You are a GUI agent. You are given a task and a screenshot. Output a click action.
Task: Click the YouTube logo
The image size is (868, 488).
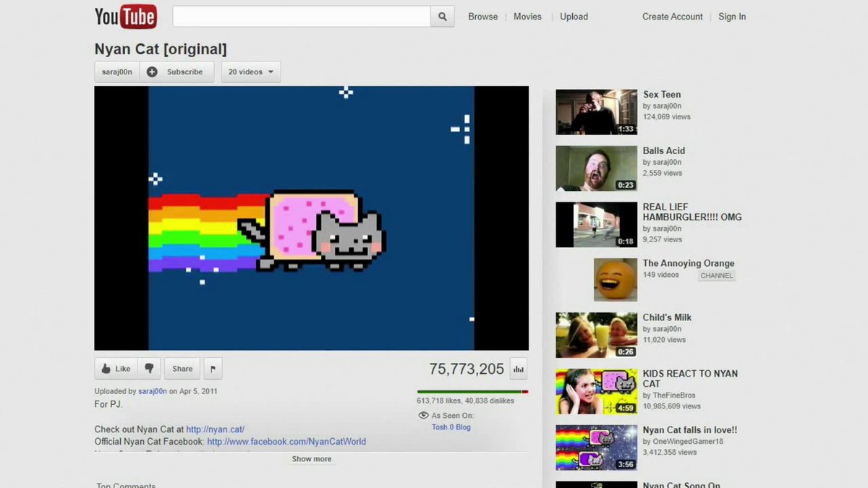click(125, 17)
